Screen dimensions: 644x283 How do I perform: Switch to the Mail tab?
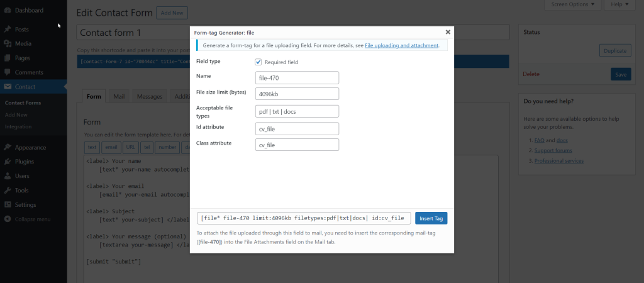pyautogui.click(x=119, y=97)
